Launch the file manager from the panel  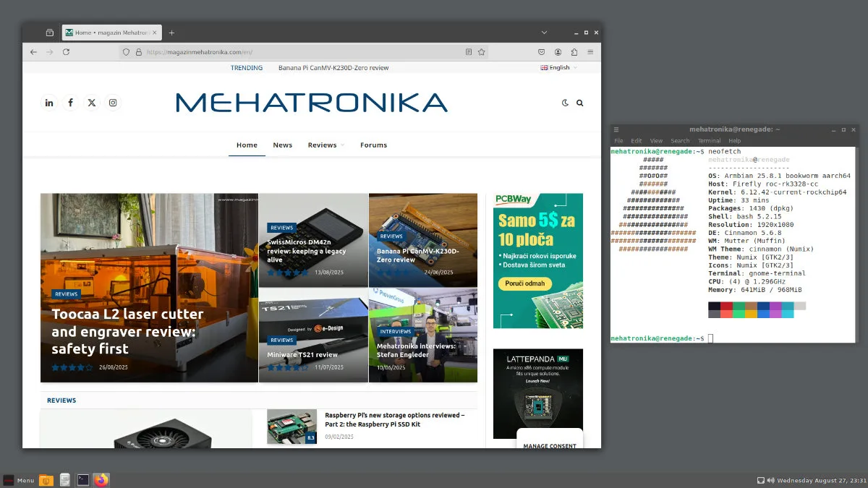tap(46, 480)
